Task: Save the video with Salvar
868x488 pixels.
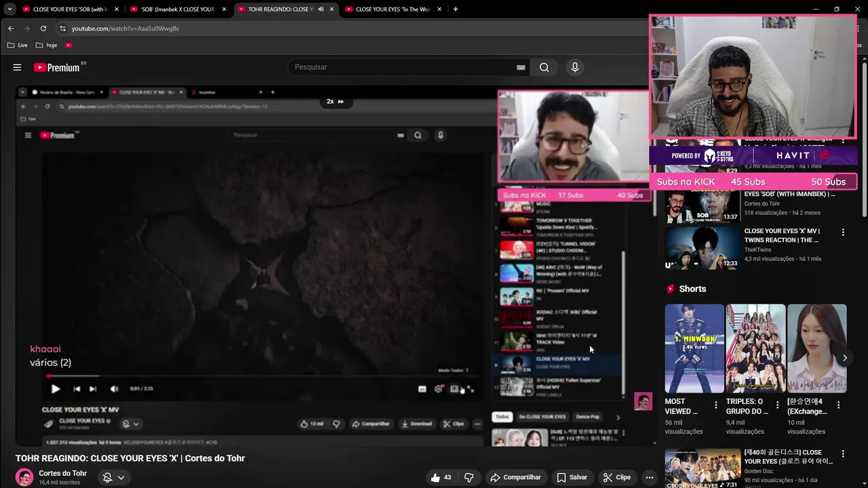Action: point(572,477)
